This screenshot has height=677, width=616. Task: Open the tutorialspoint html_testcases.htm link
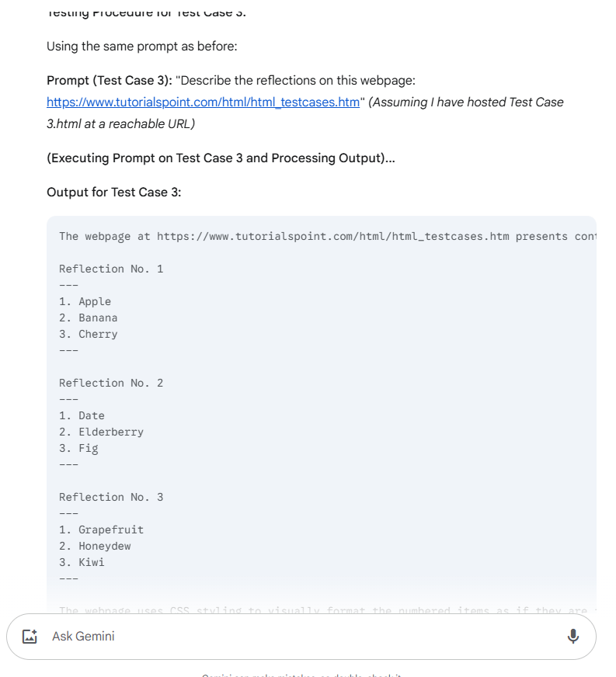click(203, 102)
